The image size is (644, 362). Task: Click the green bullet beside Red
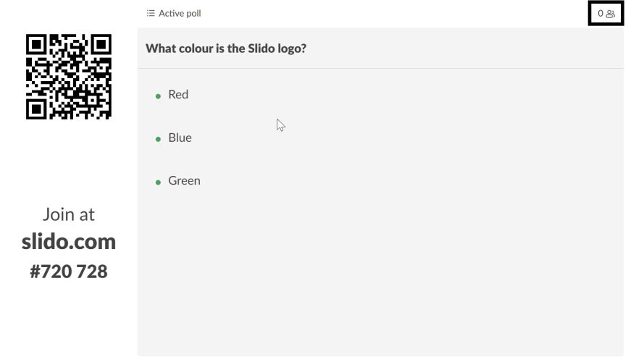pyautogui.click(x=158, y=96)
